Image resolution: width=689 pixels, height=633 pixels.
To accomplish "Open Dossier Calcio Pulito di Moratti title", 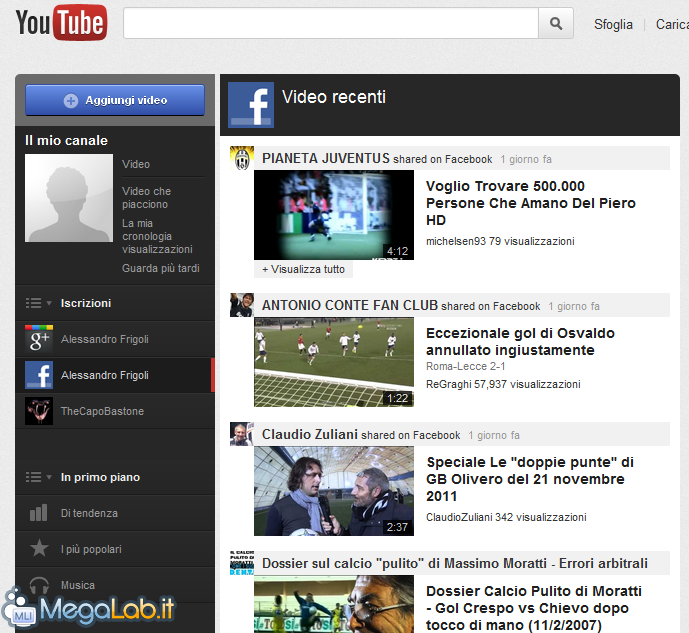I will [534, 608].
